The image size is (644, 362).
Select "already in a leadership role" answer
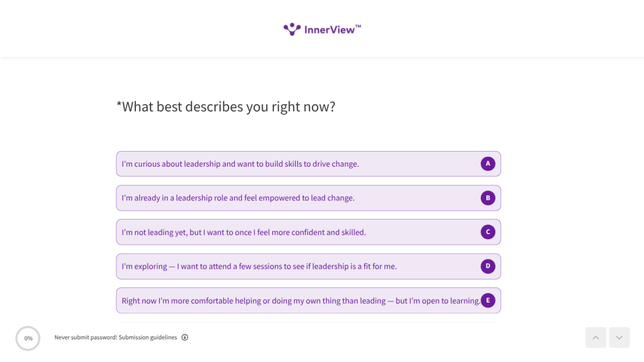(x=238, y=198)
